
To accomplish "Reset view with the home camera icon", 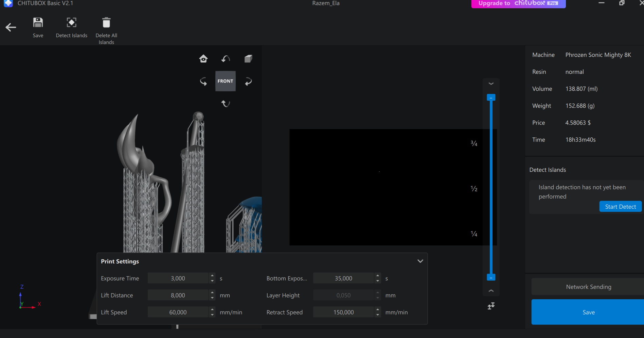I will pyautogui.click(x=203, y=59).
